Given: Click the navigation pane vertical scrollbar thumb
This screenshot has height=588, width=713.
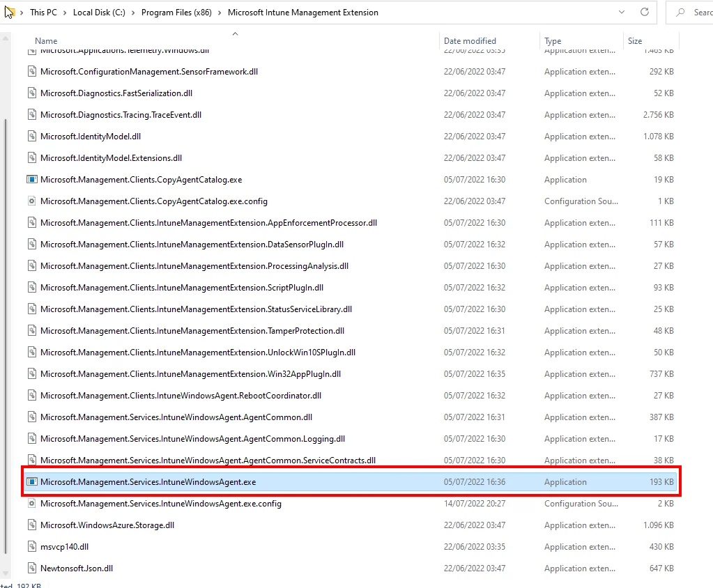Looking at the screenshot, I should 5,336.
